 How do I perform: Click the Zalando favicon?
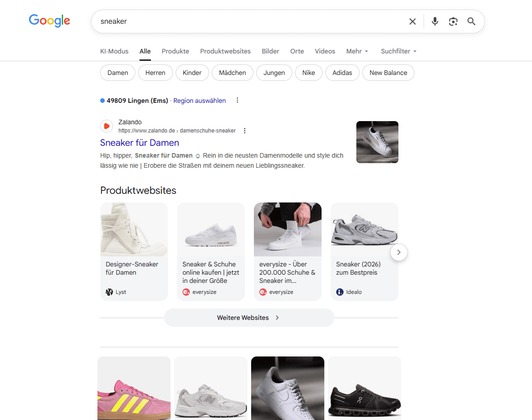[107, 126]
